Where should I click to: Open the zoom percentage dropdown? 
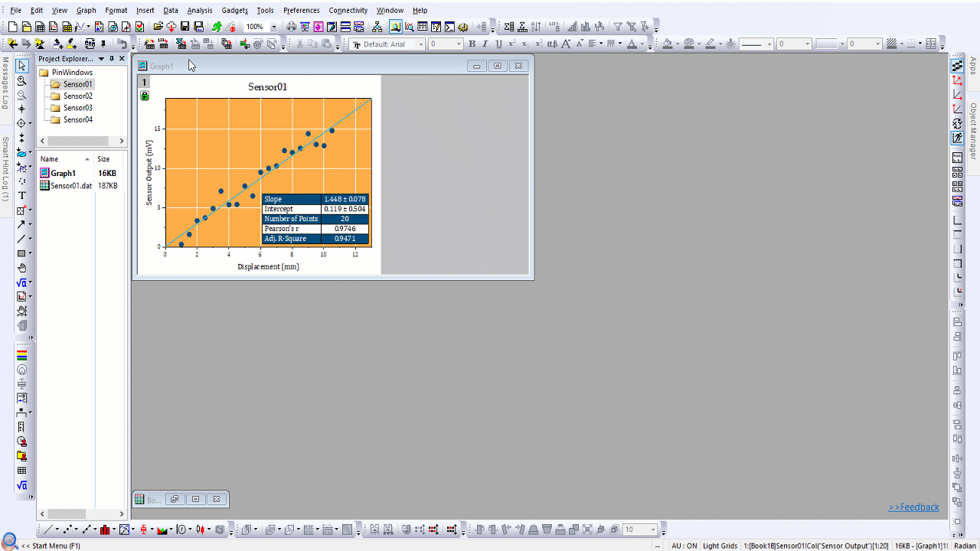point(274,27)
